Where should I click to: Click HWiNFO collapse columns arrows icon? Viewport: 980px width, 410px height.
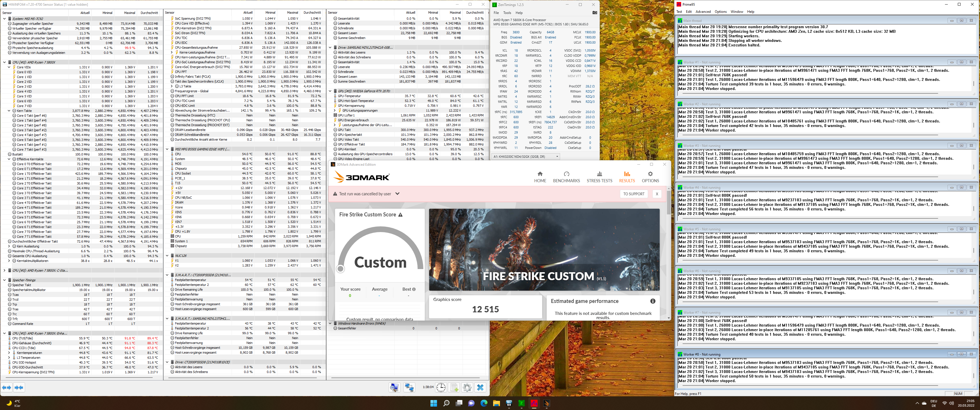(19, 388)
